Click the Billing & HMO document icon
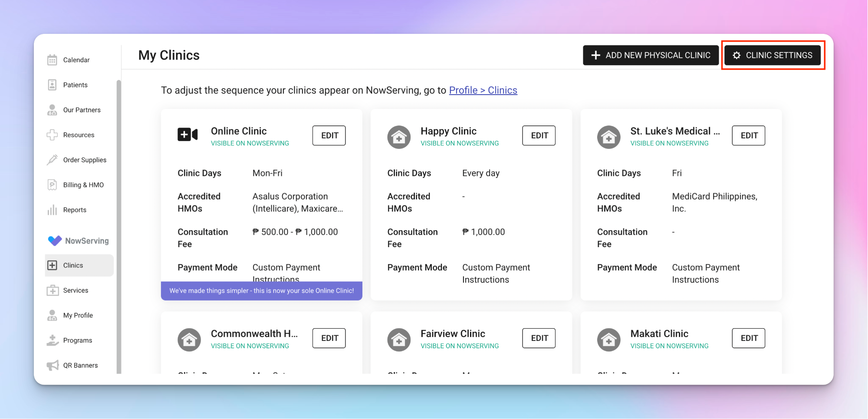Screen dimensions: 868x419 point(52,185)
